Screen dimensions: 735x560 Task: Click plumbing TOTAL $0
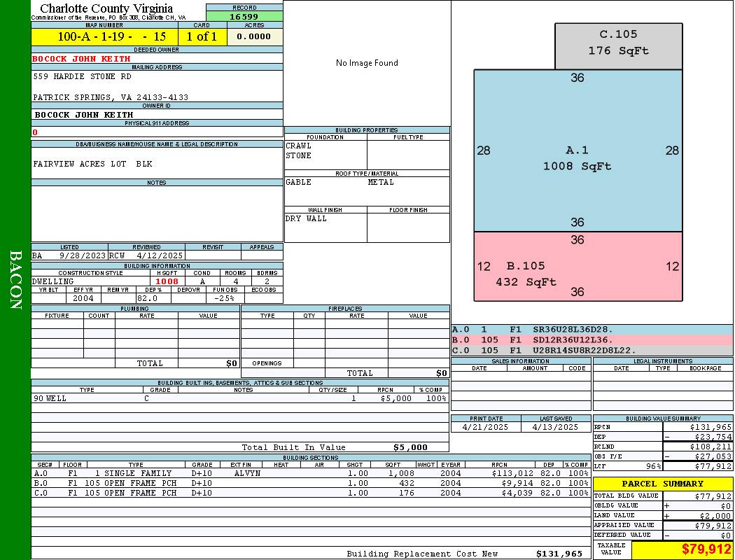[232, 363]
